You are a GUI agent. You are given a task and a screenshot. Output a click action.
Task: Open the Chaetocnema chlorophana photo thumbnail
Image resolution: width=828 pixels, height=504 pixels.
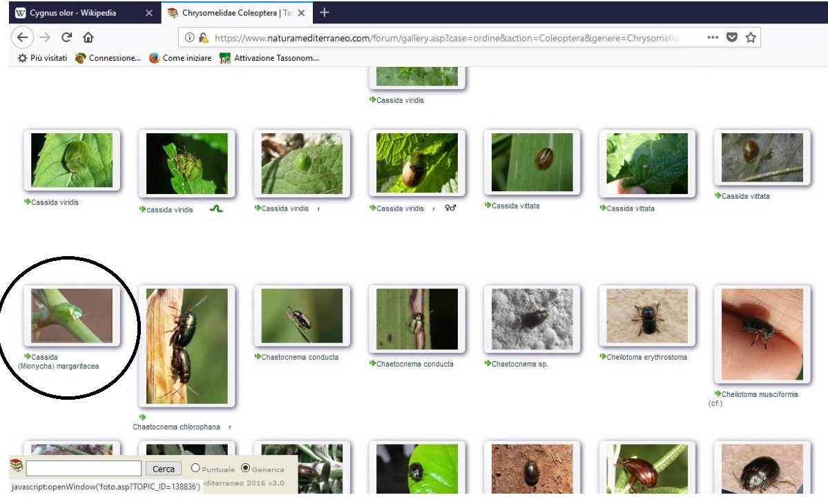pos(186,346)
